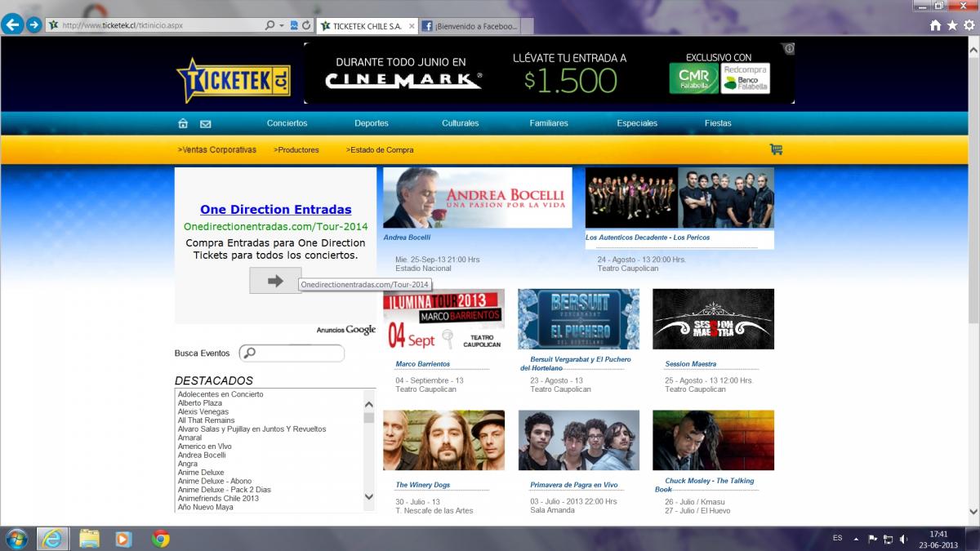980x551 pixels.
Task: Open the Andrea Bocelli event link
Action: [x=407, y=238]
